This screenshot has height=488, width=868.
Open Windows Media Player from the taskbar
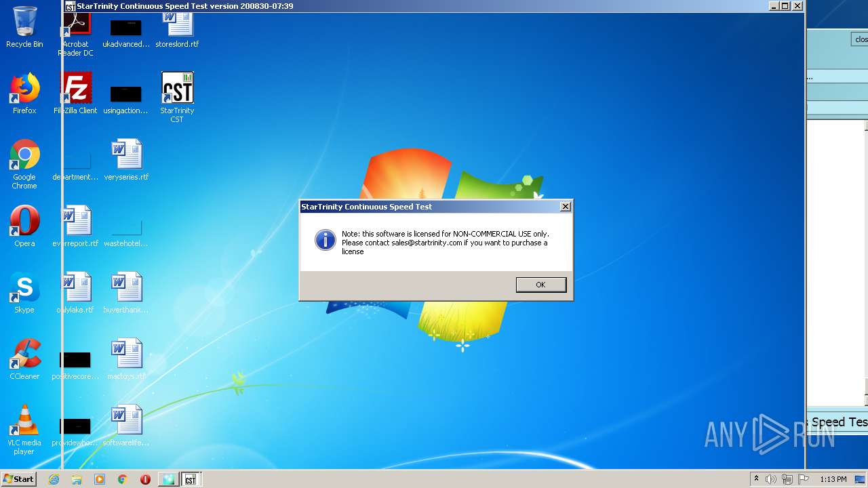100,479
